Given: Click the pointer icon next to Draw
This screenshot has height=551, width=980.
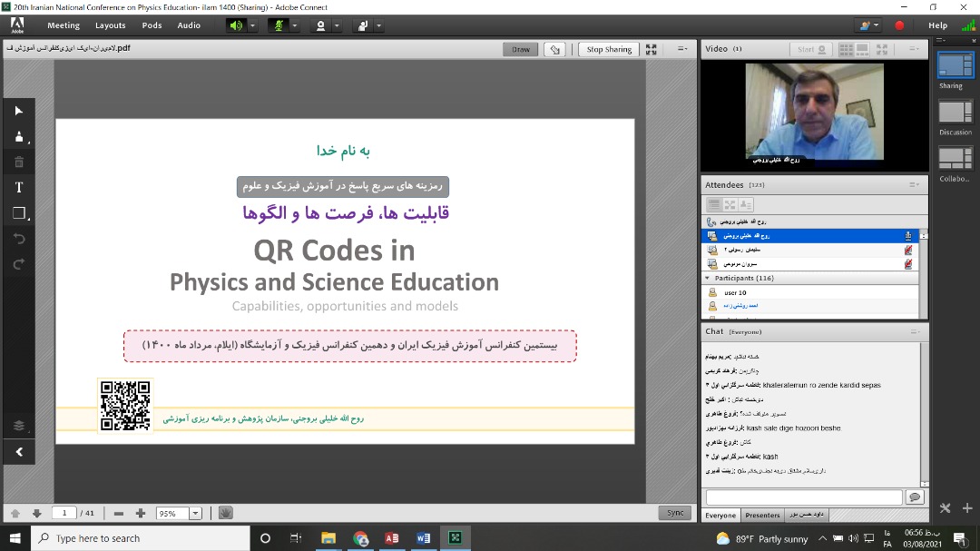Looking at the screenshot, I should pos(555,50).
